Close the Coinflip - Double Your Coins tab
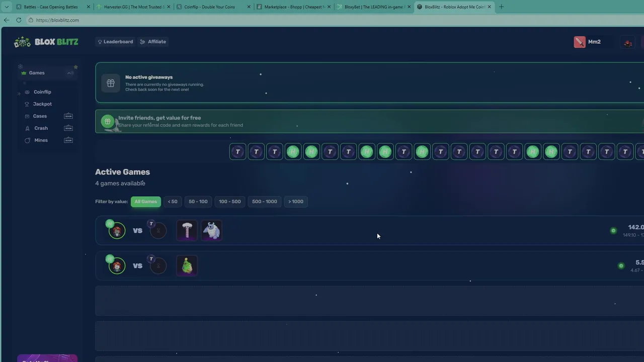Viewport: 644px width, 362px height. (x=249, y=7)
